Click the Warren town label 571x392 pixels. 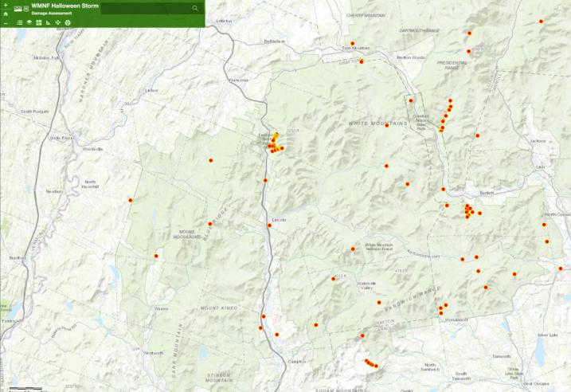coord(161,308)
